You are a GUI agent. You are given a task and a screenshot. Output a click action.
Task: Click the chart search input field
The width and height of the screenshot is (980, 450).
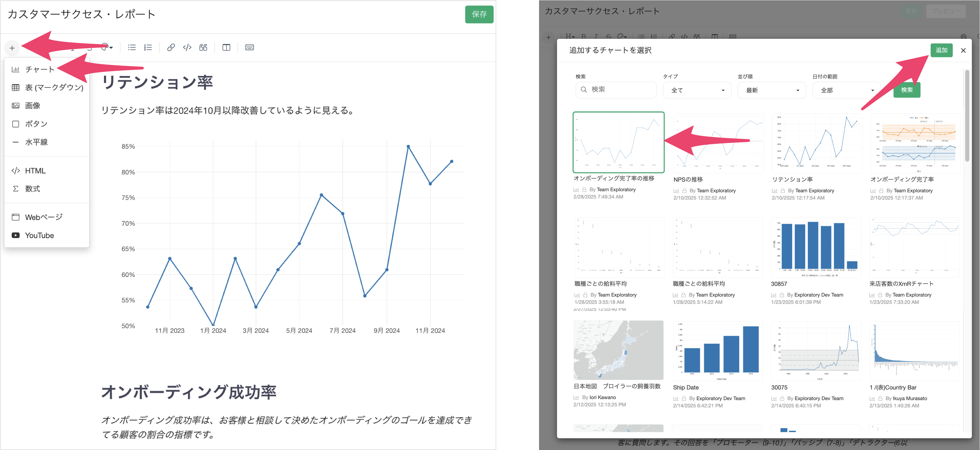click(621, 89)
